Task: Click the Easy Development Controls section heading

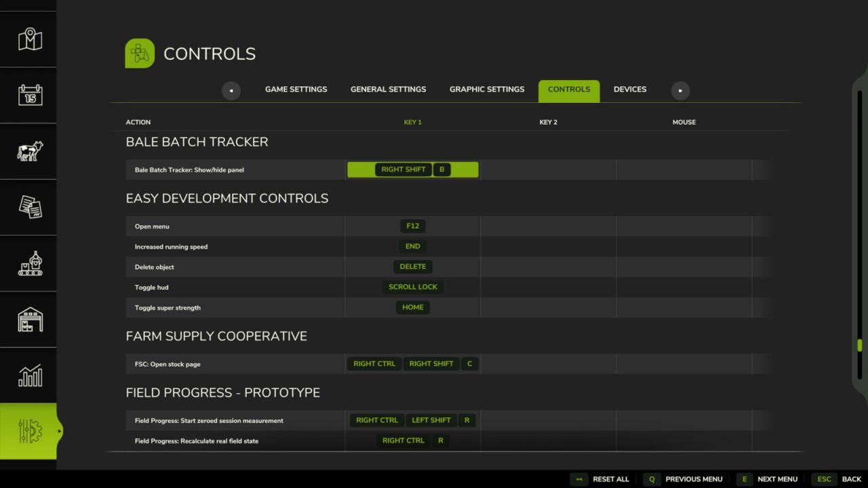Action: point(227,199)
